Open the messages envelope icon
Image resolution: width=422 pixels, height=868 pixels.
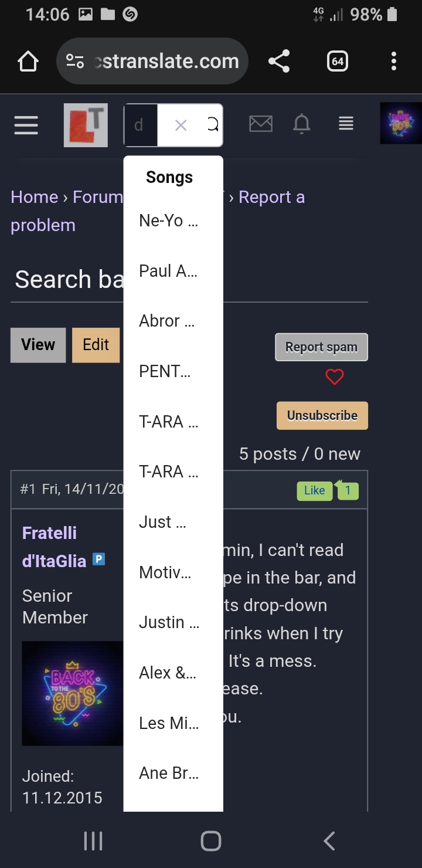click(261, 124)
